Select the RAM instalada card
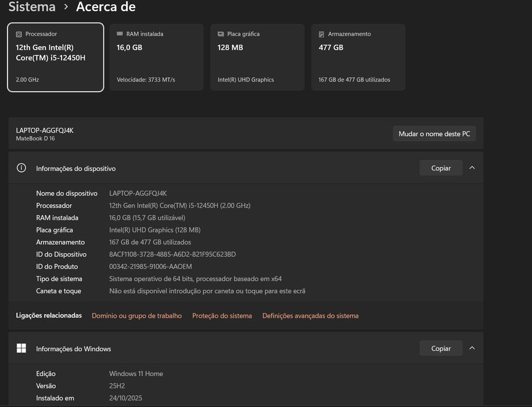This screenshot has width=532, height=407. (156, 57)
